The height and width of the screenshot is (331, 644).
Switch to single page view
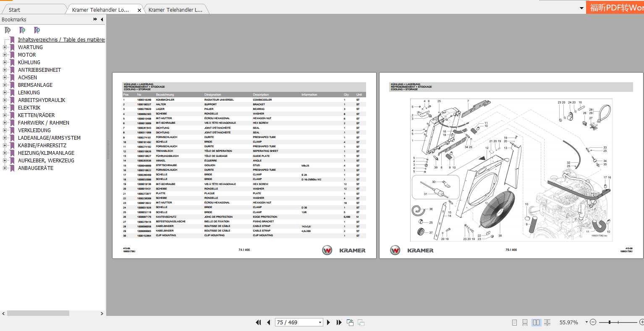point(514,322)
